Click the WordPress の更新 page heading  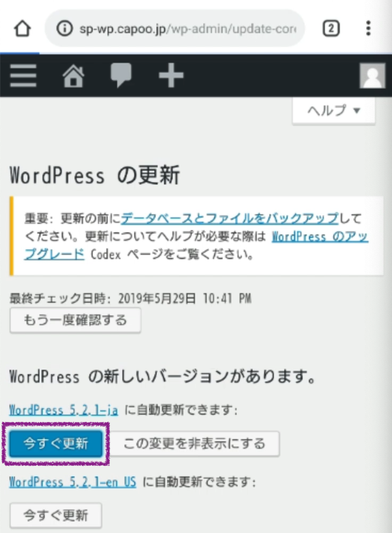point(95,175)
